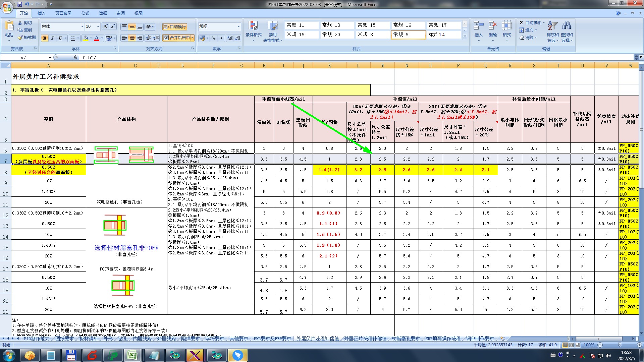
Task: Toggle bold formatting
Action: pos(45,38)
